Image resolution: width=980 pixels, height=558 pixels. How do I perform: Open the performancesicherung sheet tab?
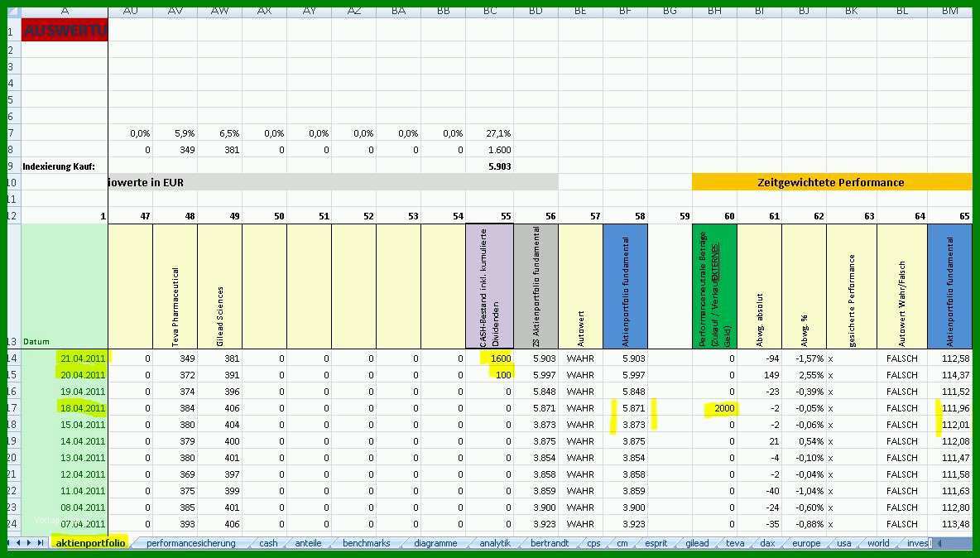click(190, 543)
